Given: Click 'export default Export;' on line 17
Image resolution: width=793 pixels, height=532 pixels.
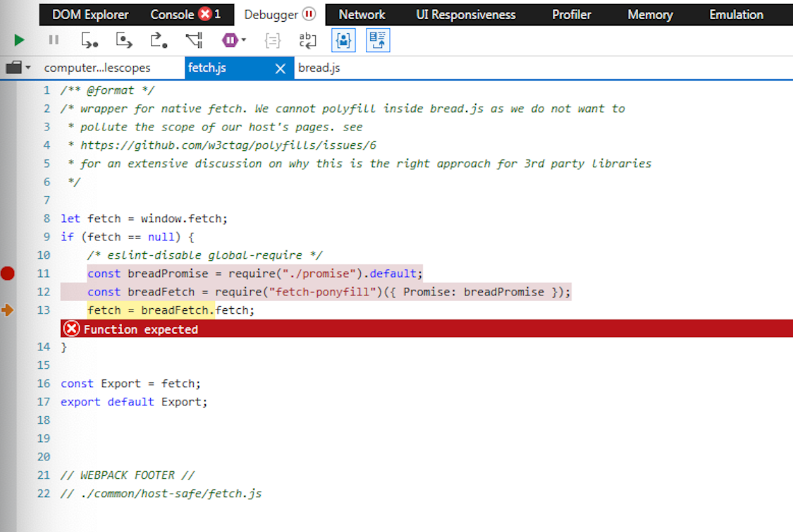Looking at the screenshot, I should 134,402.
